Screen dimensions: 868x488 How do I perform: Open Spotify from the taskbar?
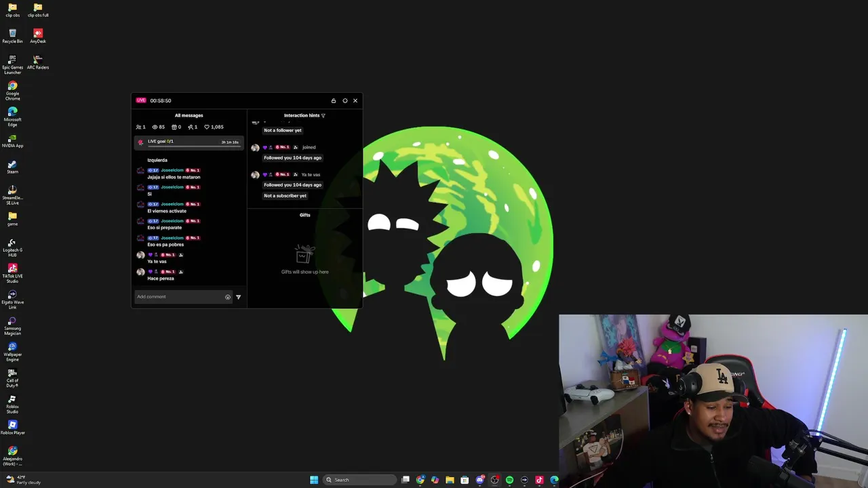tap(510, 480)
